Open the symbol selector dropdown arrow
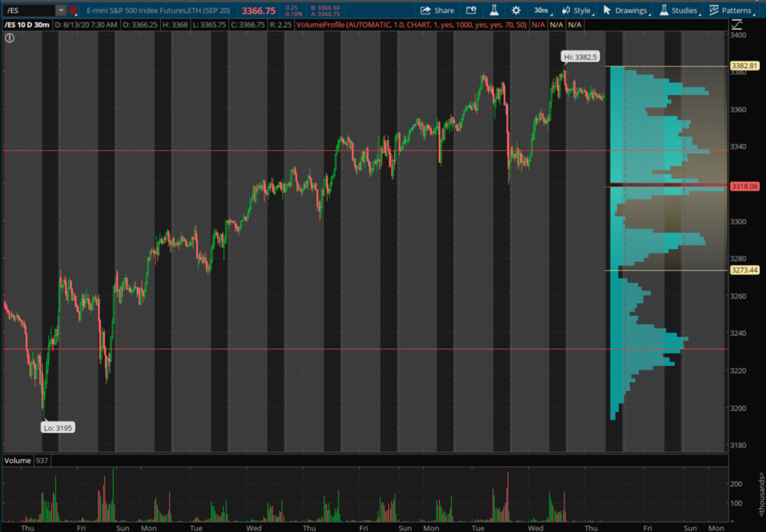This screenshot has height=532, width=766. [x=61, y=11]
